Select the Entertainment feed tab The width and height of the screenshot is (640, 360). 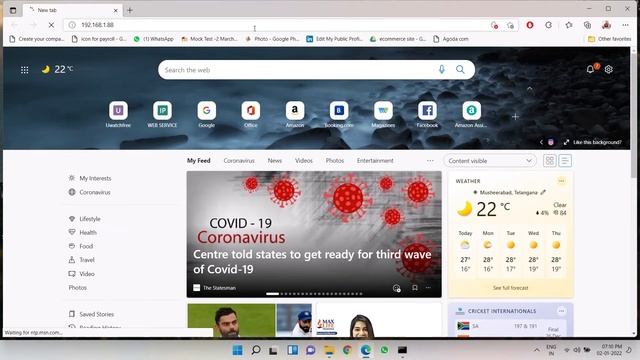pyautogui.click(x=375, y=161)
